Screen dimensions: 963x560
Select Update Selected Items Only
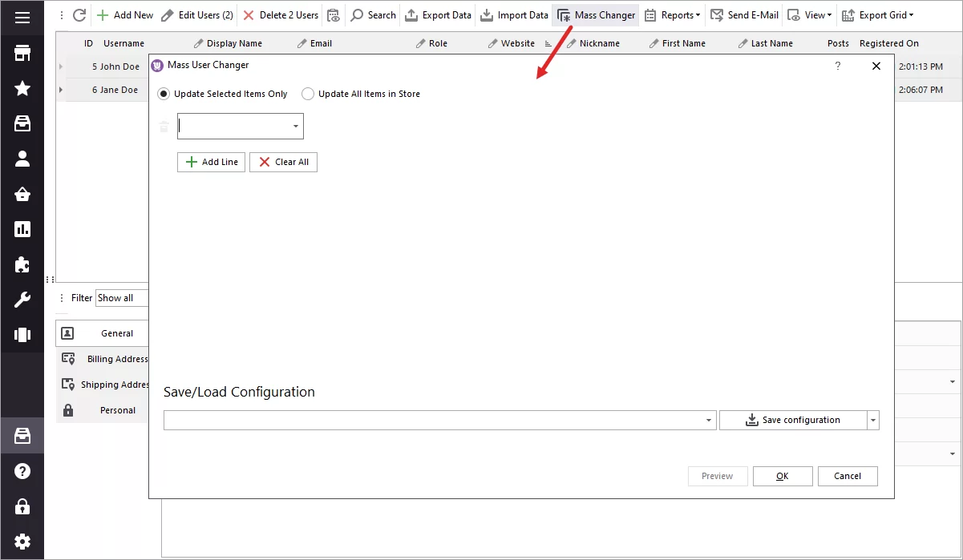point(164,94)
